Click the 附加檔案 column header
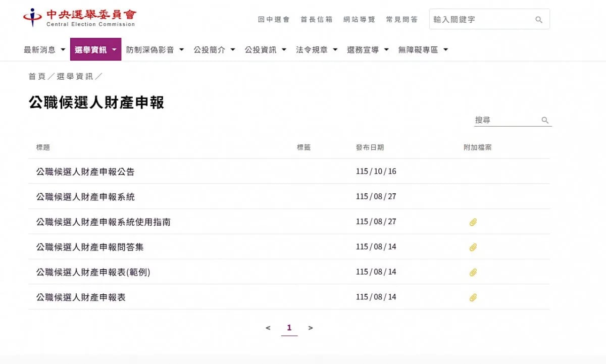 coord(478,147)
